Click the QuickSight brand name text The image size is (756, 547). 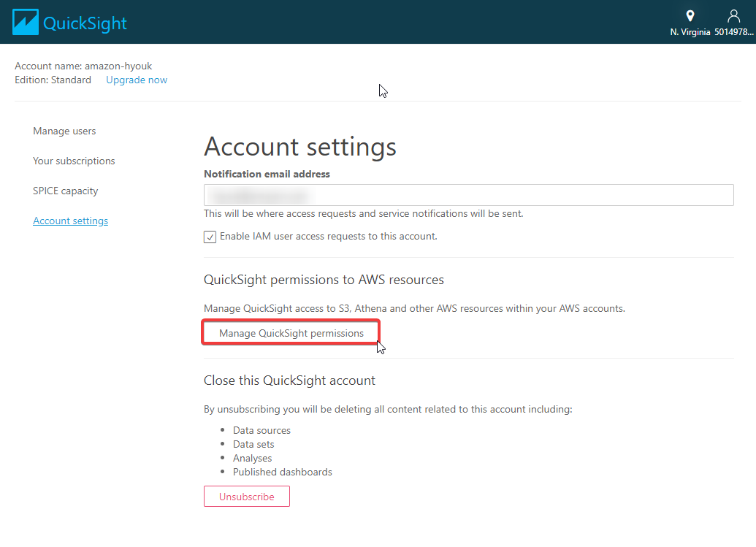click(85, 23)
